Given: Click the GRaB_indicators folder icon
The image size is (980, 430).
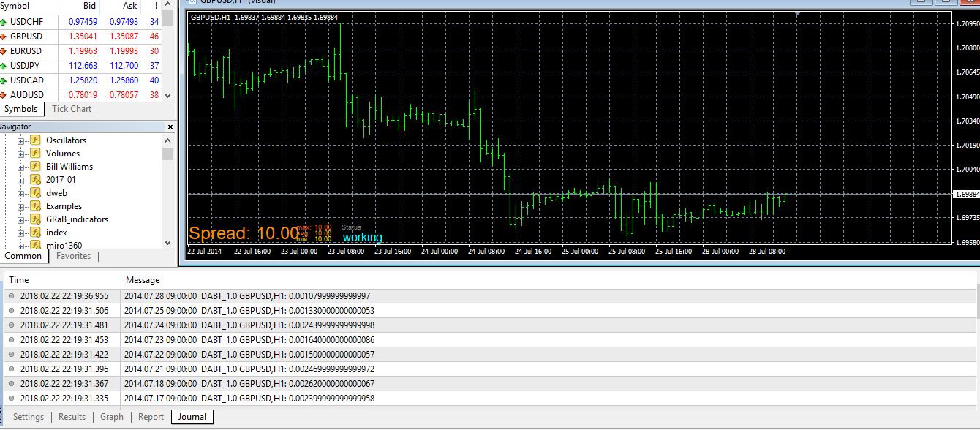Looking at the screenshot, I should coord(34,219).
